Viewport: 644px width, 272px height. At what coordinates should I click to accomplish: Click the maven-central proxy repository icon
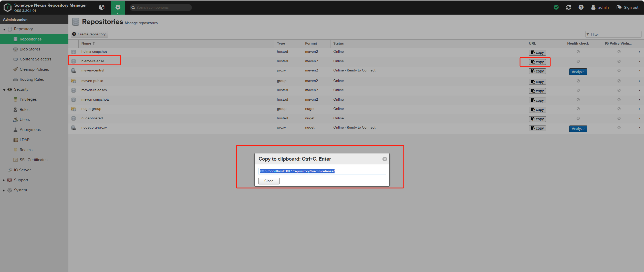(x=74, y=70)
